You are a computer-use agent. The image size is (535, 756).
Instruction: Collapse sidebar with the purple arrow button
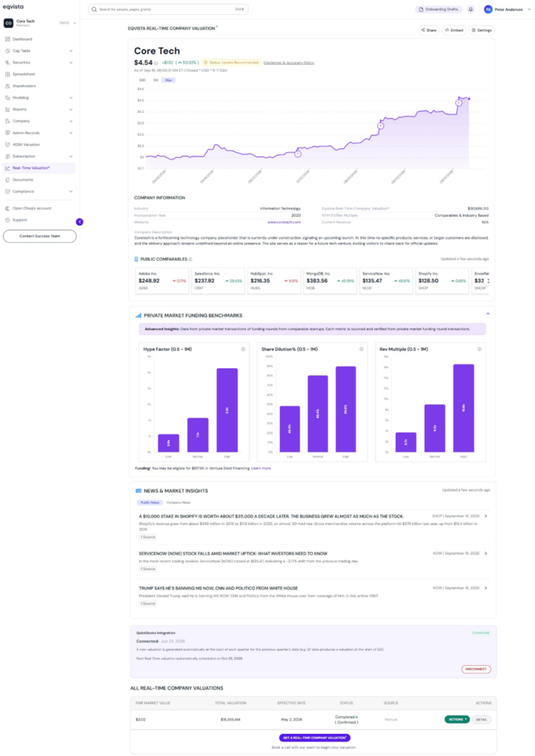[80, 221]
